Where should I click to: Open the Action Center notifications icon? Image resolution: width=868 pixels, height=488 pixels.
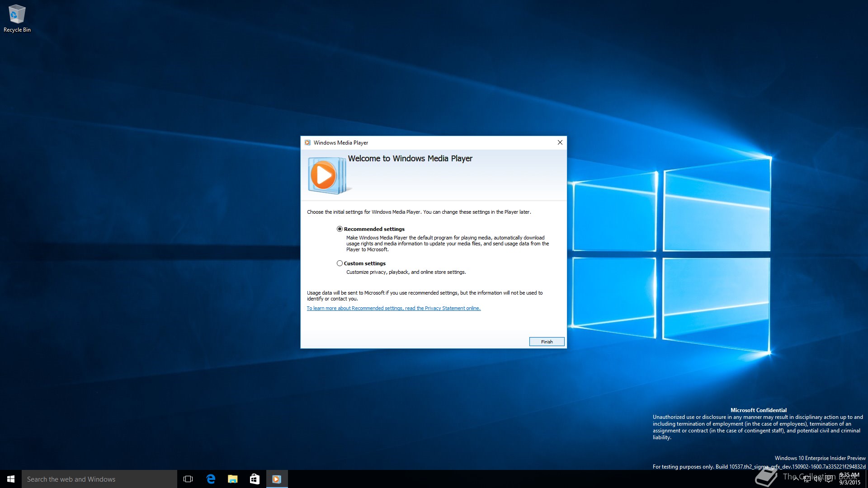(x=829, y=479)
